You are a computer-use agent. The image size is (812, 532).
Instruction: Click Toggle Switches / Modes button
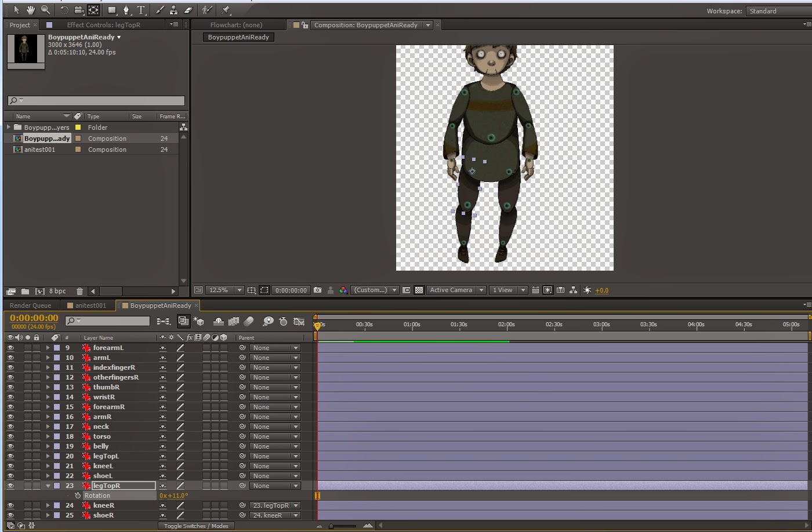point(196,526)
